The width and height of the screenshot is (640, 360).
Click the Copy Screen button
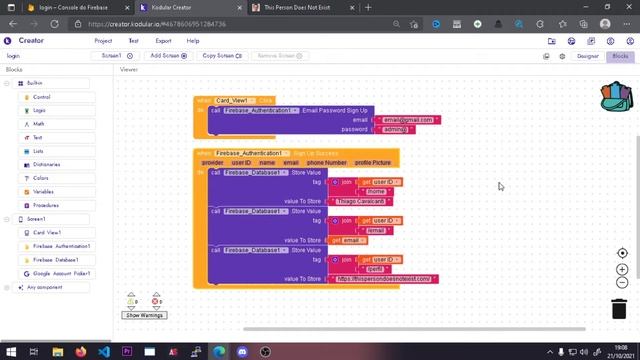(222, 56)
